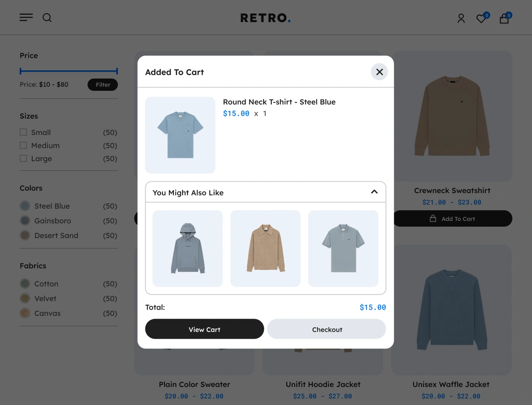
Task: Check the Small size checkbox
Action: coord(23,132)
